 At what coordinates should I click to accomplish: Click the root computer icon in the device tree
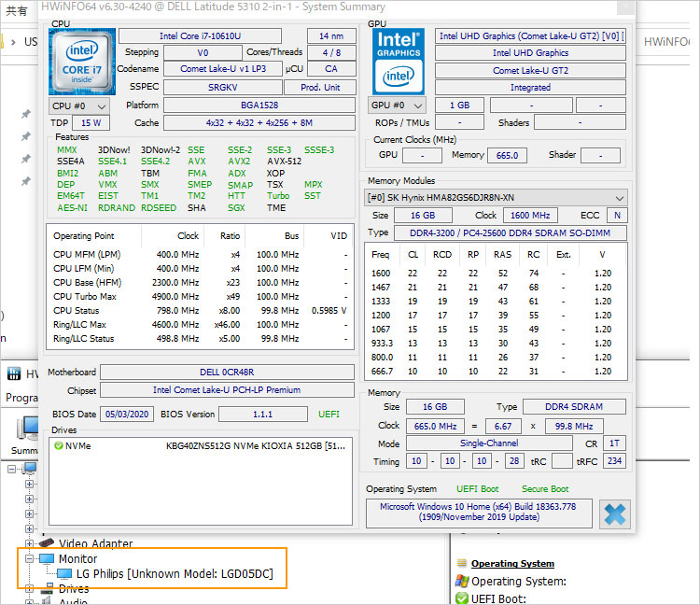pos(30,469)
